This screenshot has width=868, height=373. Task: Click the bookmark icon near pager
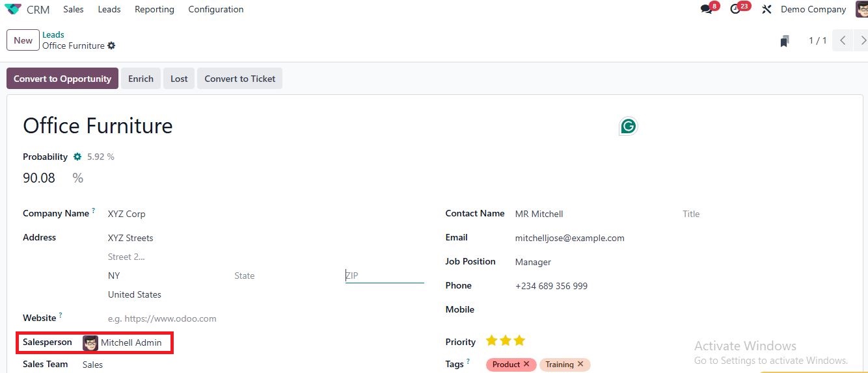785,41
